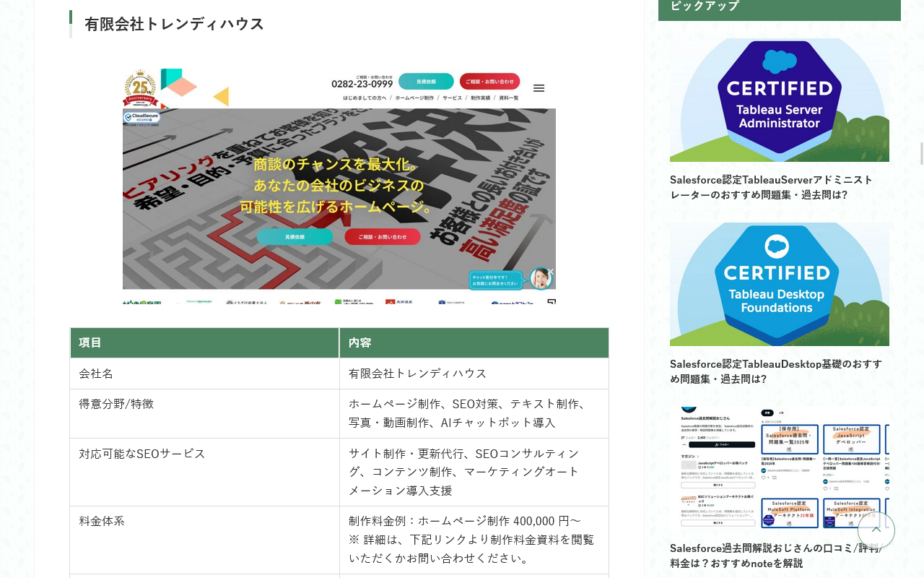Viewport: 924px width, 578px height.
Task: Click the 料金体系 table cell
Action: (x=204, y=540)
